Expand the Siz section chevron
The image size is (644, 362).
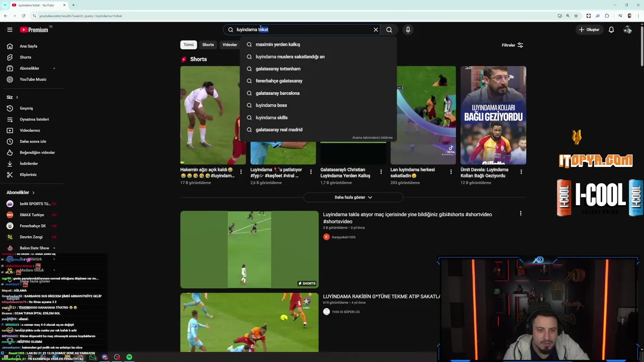pyautogui.click(x=17, y=97)
